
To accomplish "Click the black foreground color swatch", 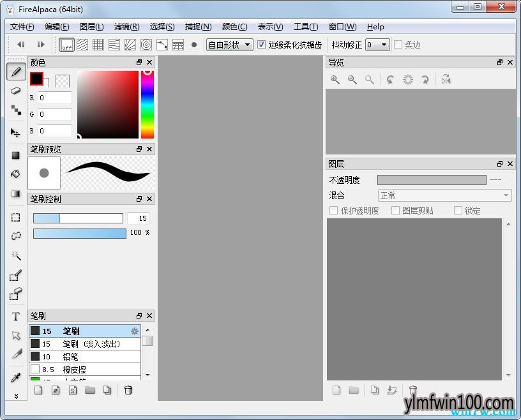I will (x=36, y=79).
